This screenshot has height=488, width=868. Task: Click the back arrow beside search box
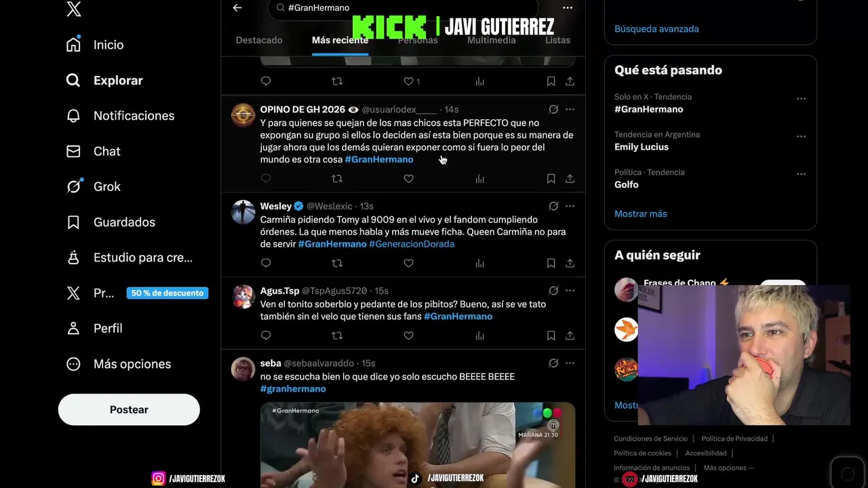point(237,7)
